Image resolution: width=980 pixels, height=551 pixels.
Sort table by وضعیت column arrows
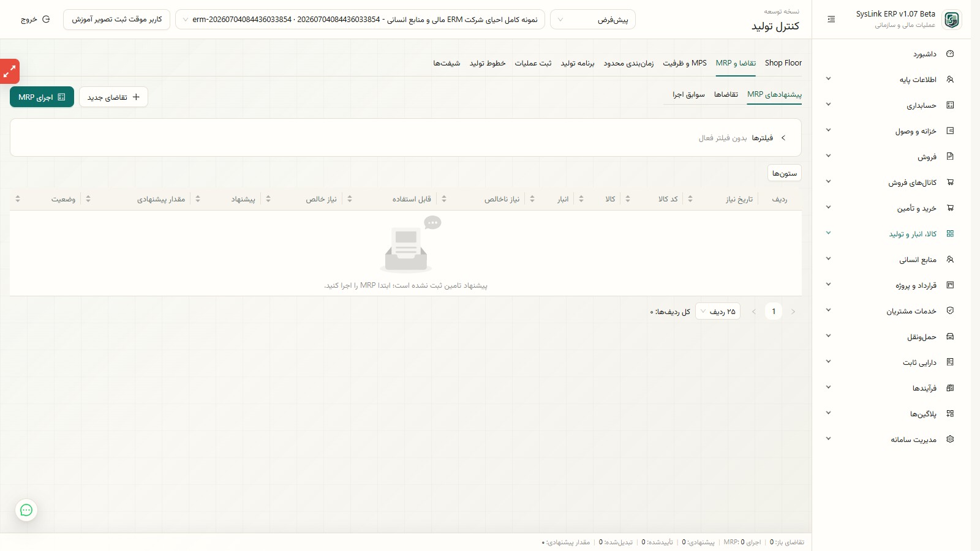(18, 199)
